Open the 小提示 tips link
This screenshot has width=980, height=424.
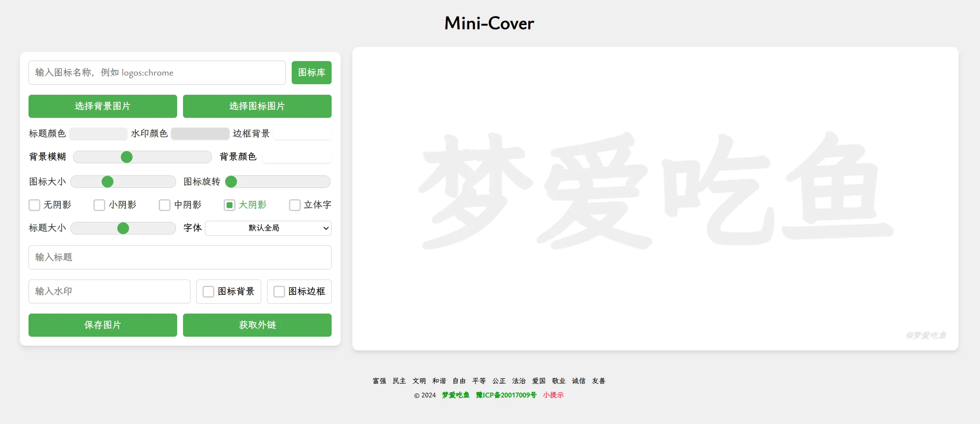(x=553, y=395)
